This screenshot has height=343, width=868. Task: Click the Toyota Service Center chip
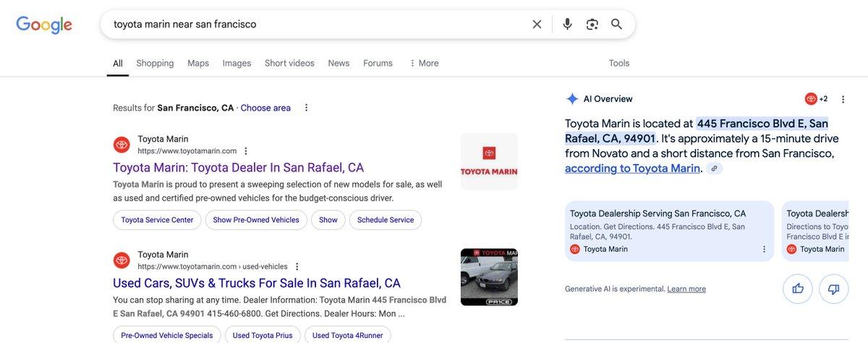pos(157,220)
